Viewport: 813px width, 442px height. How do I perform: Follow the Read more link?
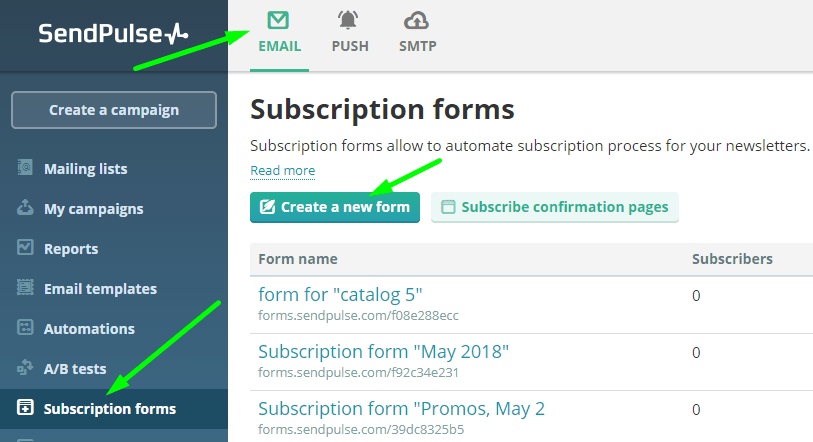pyautogui.click(x=282, y=171)
